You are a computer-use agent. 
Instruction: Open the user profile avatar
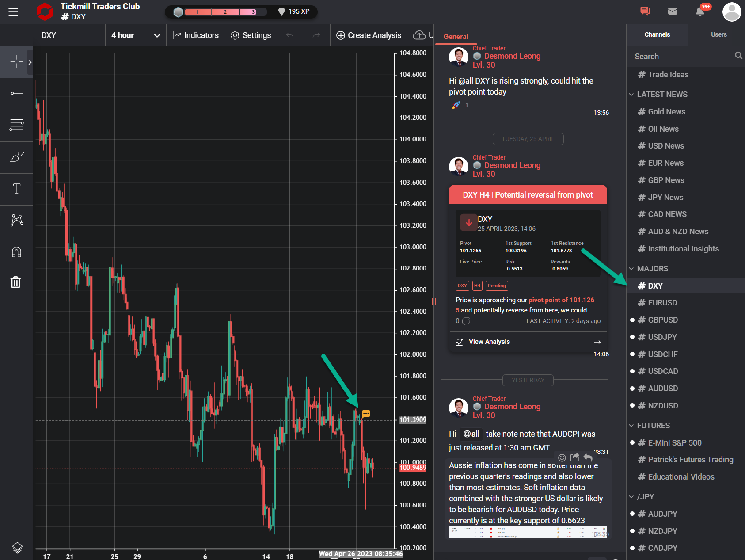(732, 12)
